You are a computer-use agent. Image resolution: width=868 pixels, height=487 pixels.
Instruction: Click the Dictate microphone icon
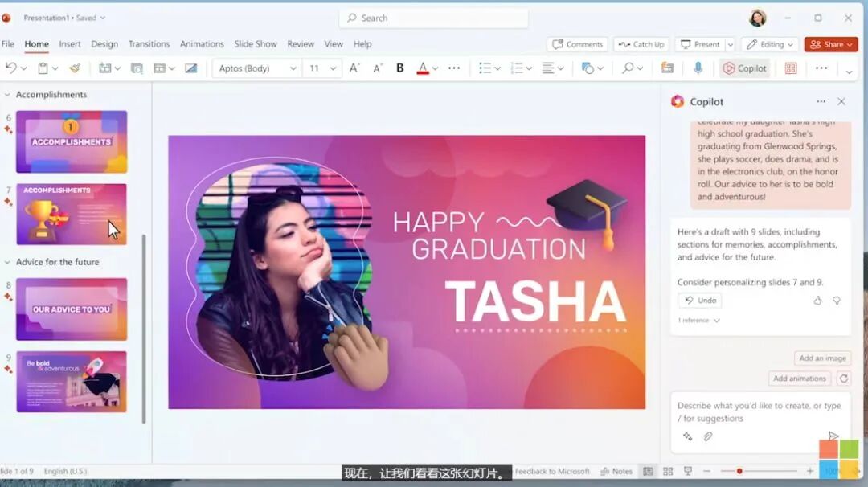coord(698,68)
